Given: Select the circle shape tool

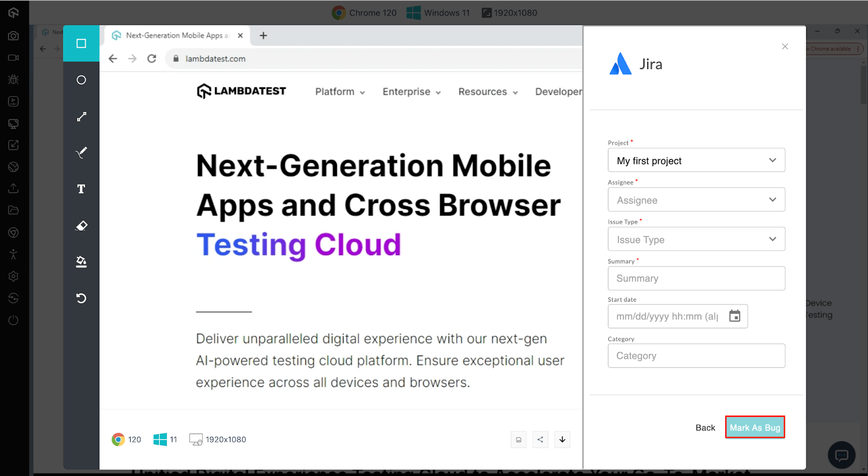Looking at the screenshot, I should [81, 80].
